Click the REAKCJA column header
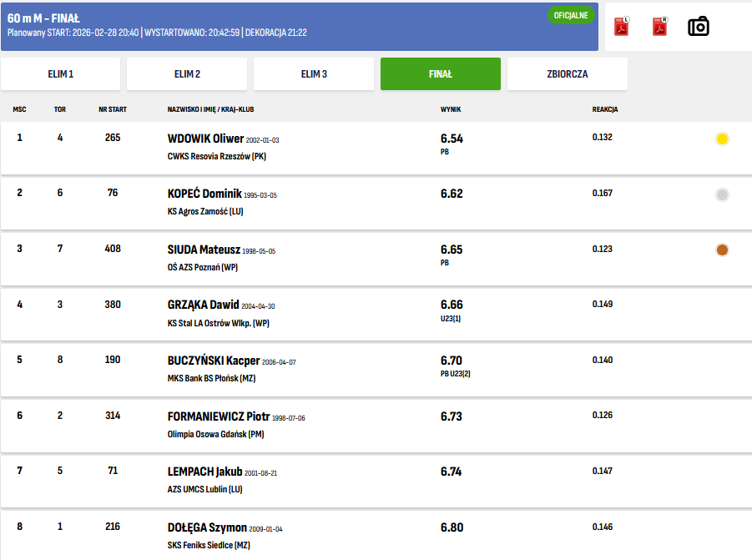The height and width of the screenshot is (560, 752). tap(604, 109)
